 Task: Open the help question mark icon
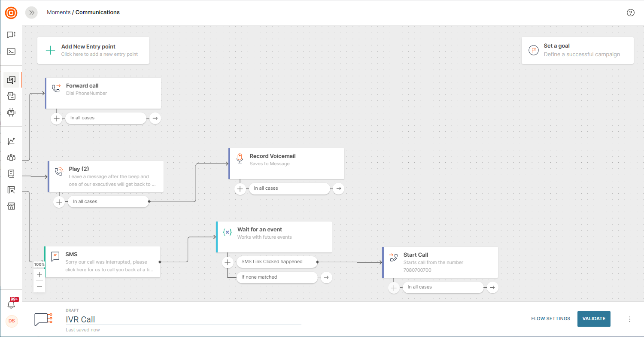pos(630,12)
